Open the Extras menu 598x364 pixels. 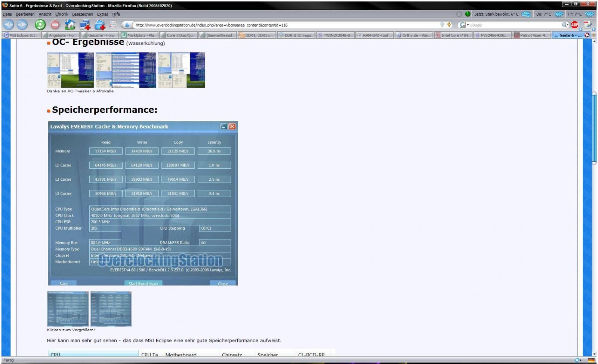coord(102,14)
